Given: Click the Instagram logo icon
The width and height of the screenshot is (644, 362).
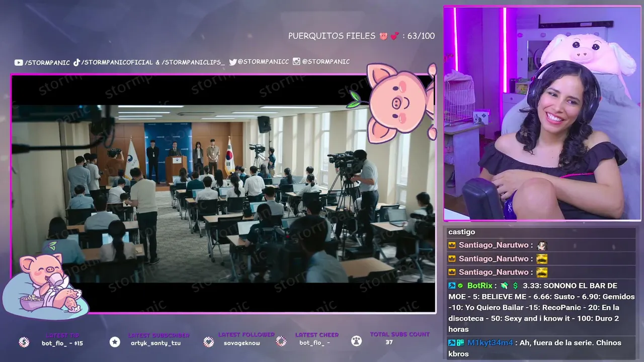Looking at the screenshot, I should (297, 61).
